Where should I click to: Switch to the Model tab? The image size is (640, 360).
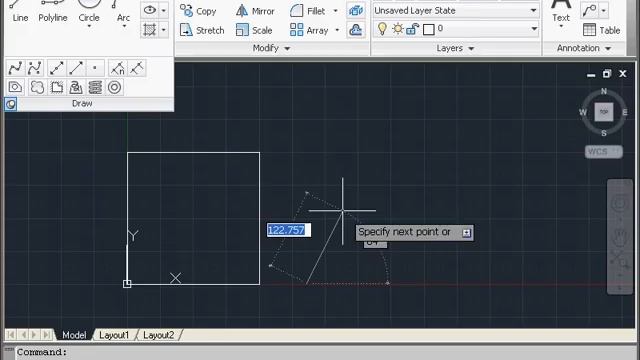coord(74,335)
